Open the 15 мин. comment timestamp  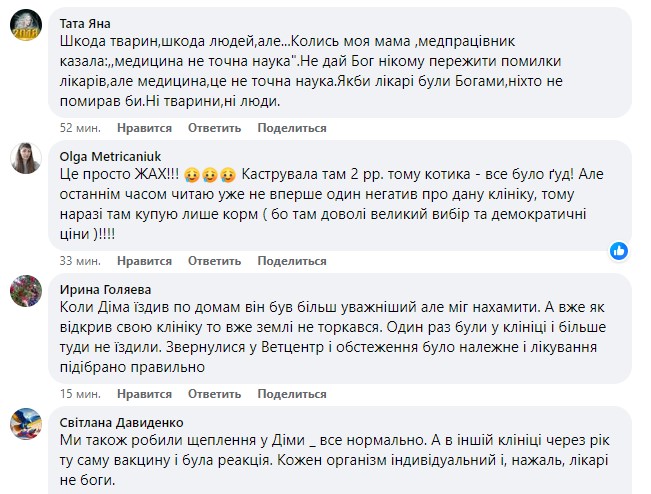coord(80,394)
